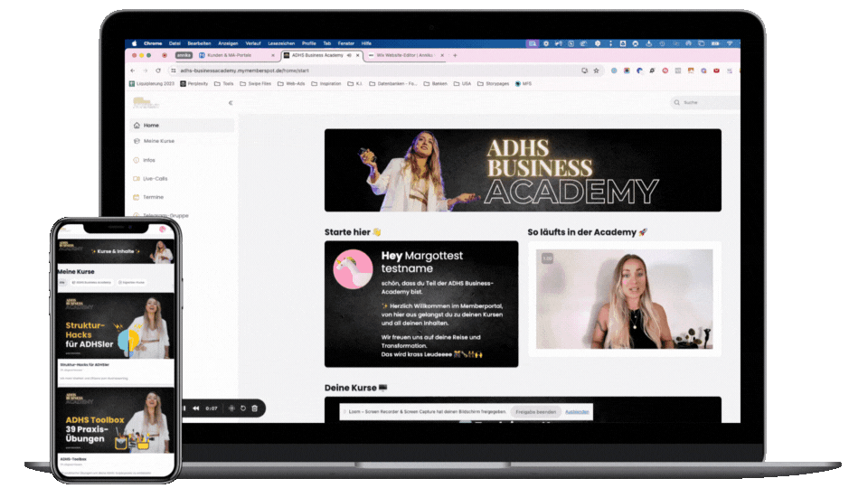Click the unicorn profile avatar in welcome card

click(x=354, y=269)
